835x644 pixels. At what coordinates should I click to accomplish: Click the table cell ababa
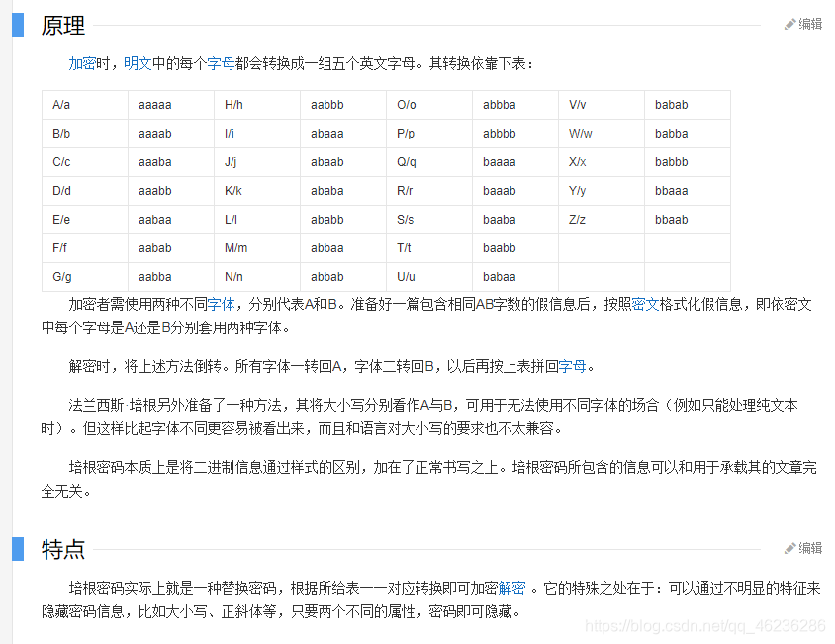tap(343, 191)
